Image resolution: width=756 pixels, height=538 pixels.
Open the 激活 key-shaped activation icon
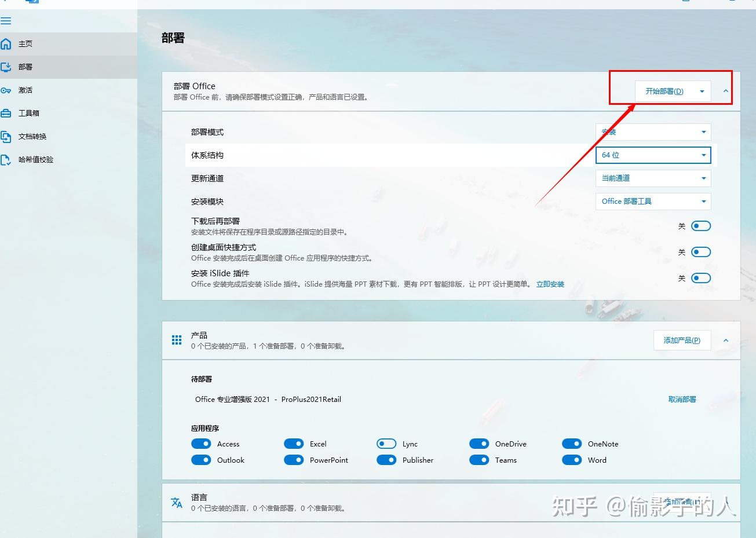(x=7, y=90)
